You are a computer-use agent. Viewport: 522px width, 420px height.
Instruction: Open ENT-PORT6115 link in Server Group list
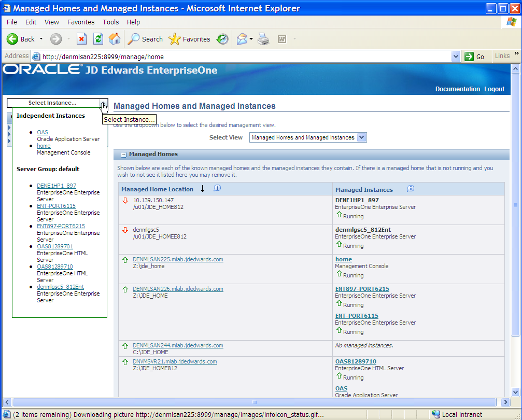(57, 206)
